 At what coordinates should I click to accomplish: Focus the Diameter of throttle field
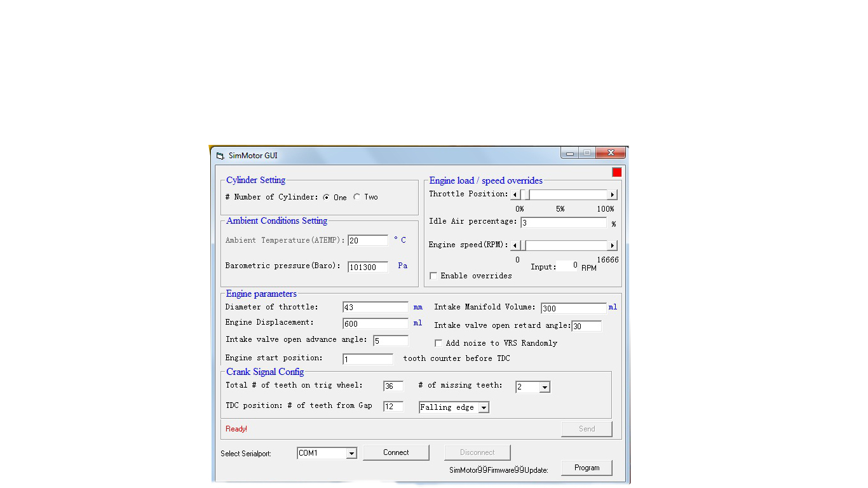click(x=376, y=307)
